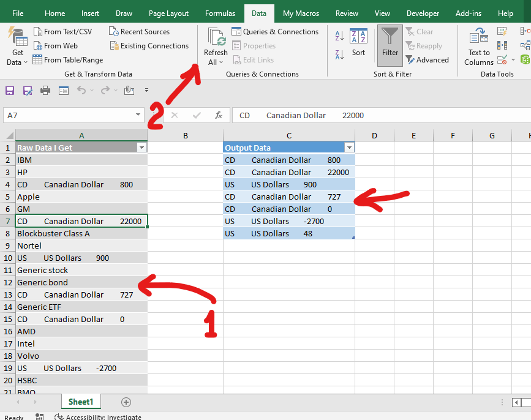Viewport: 531px width, 420px height.
Task: Select column C header
Action: click(x=289, y=135)
